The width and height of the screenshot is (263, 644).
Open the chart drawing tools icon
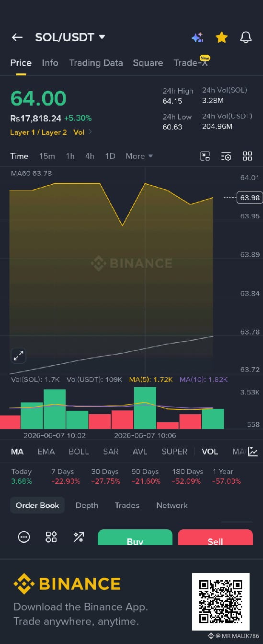(x=205, y=156)
